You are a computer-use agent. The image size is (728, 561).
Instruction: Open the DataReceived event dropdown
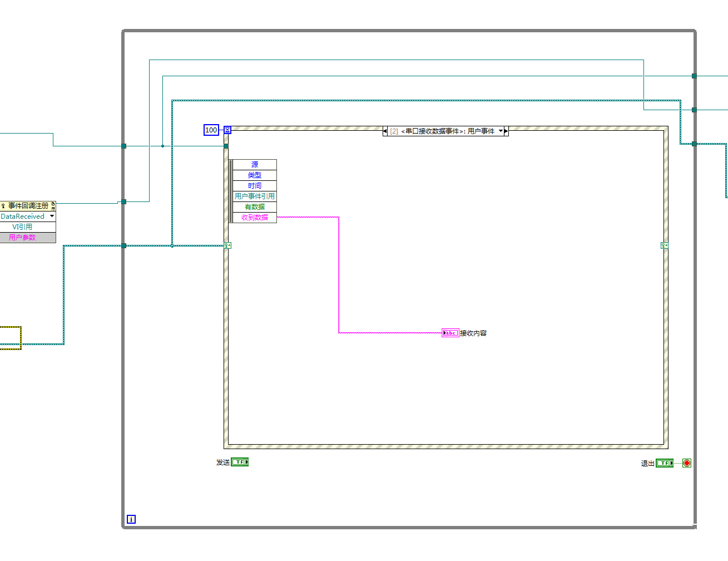pos(52,216)
